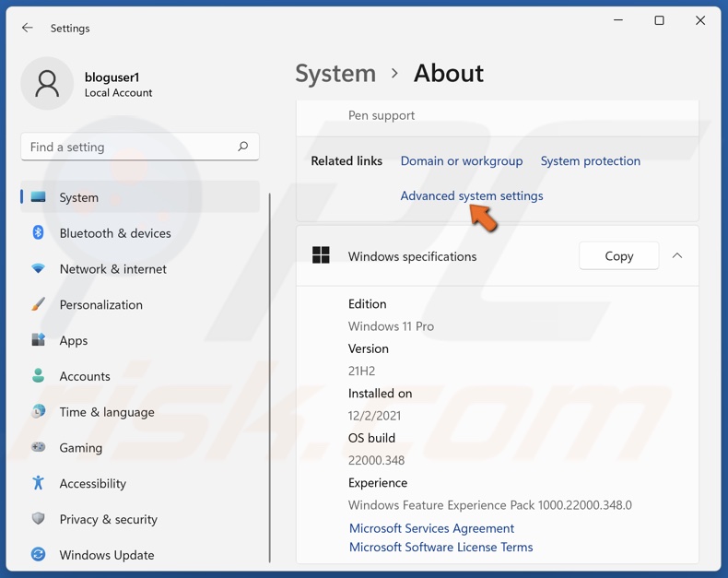Image resolution: width=728 pixels, height=578 pixels.
Task: Collapse the Windows specifications section chevron
Action: click(x=677, y=255)
